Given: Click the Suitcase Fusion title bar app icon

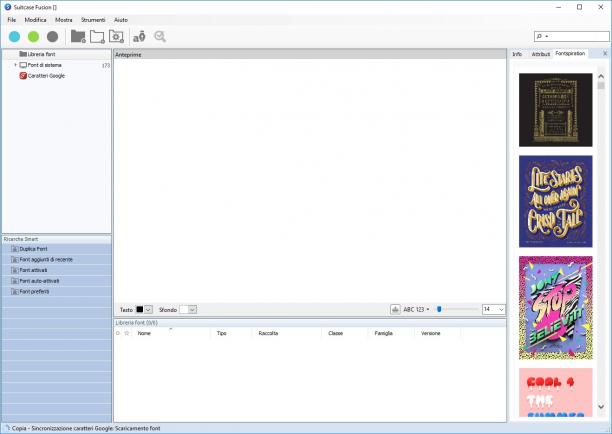Looking at the screenshot, I should click(x=7, y=7).
